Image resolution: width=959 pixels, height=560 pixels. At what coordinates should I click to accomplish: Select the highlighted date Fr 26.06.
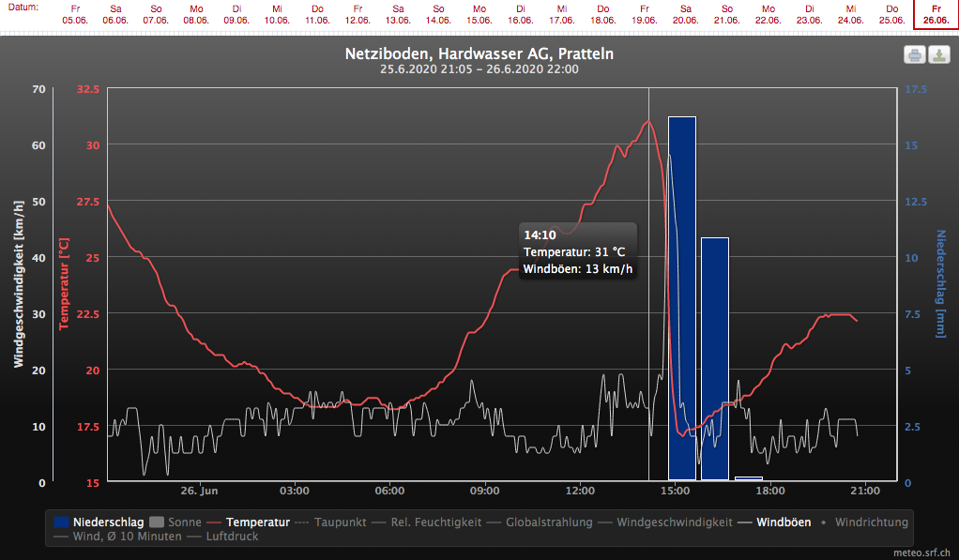click(936, 15)
